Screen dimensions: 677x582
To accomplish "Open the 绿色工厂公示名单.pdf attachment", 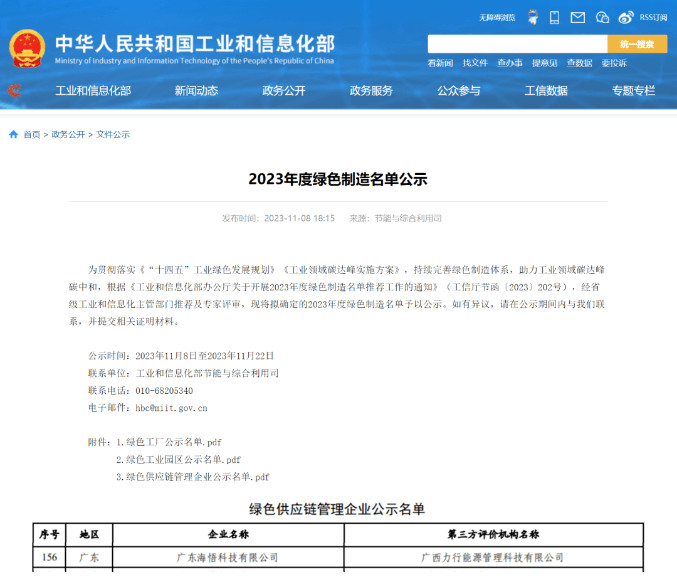I will 178,441.
